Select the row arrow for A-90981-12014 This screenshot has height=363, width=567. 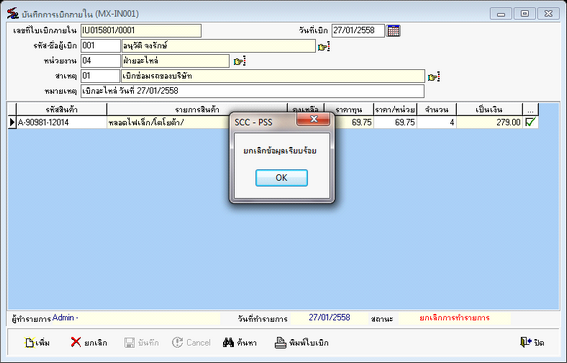12,122
